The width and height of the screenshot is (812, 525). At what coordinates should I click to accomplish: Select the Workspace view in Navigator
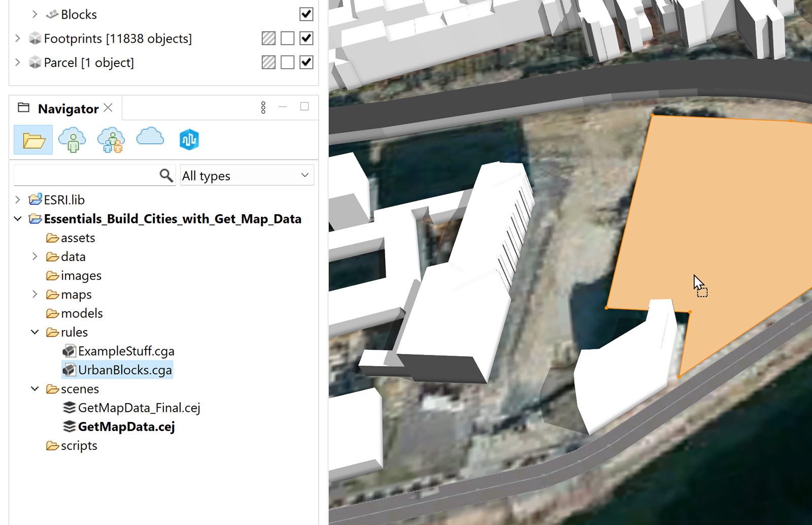[x=32, y=139]
